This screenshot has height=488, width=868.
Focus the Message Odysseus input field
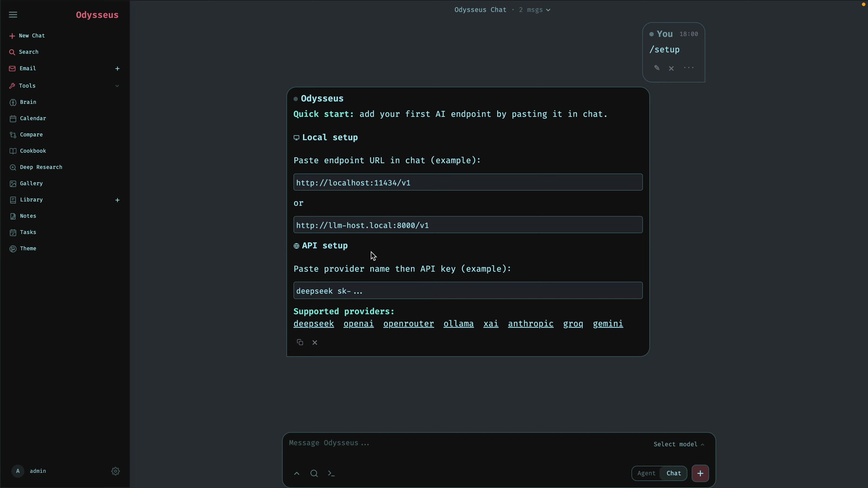(465, 443)
